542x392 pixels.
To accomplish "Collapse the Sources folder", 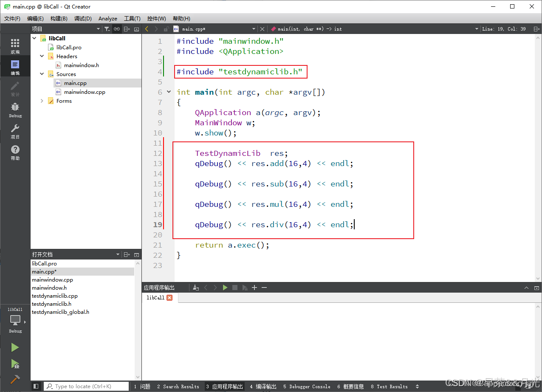I will pyautogui.click(x=42, y=74).
